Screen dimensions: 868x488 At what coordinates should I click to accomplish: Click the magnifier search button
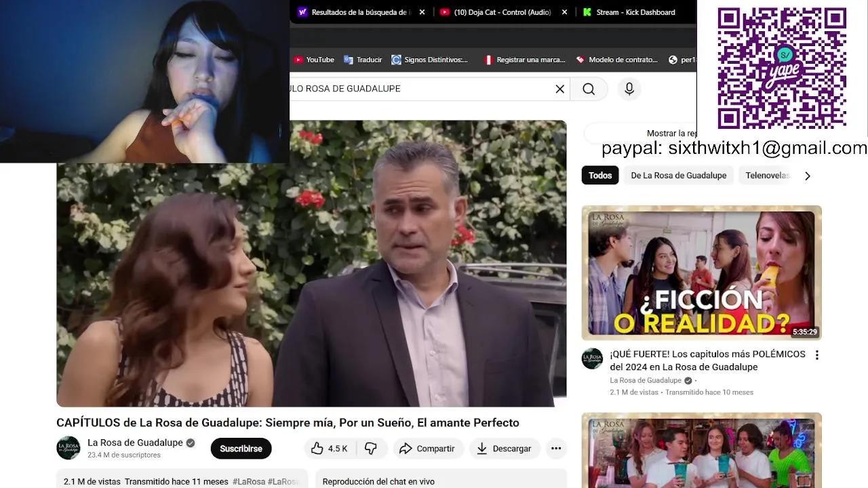click(589, 89)
